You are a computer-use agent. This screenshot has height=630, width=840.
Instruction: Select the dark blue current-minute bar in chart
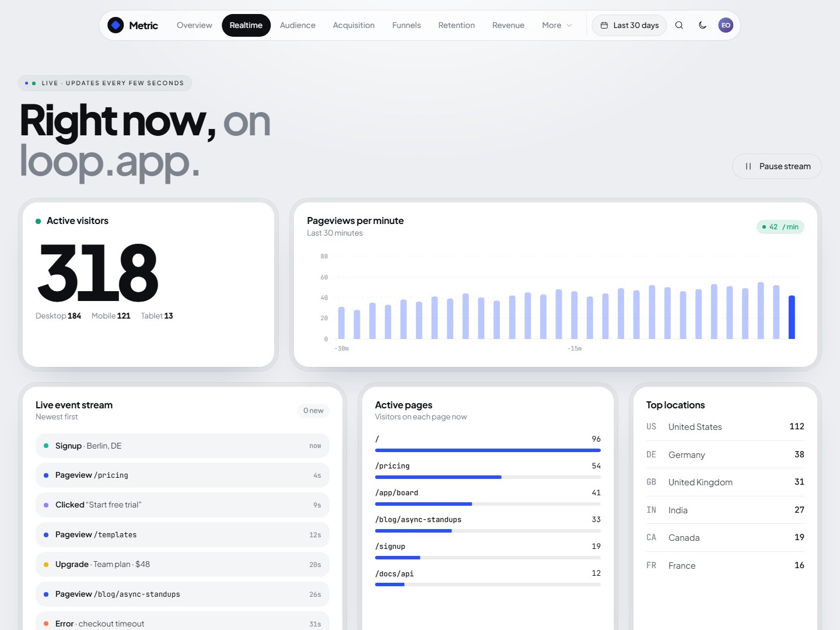(x=792, y=317)
